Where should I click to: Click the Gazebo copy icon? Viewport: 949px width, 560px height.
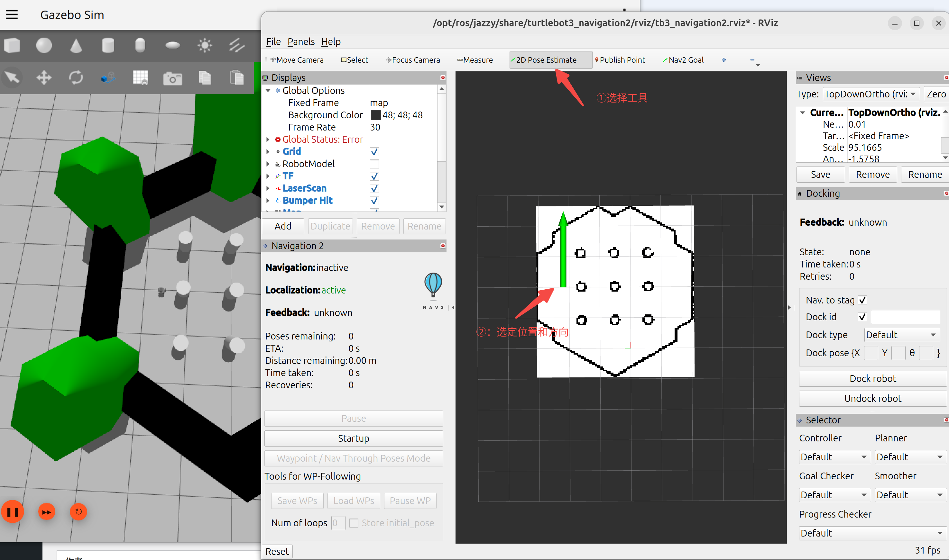pos(205,78)
